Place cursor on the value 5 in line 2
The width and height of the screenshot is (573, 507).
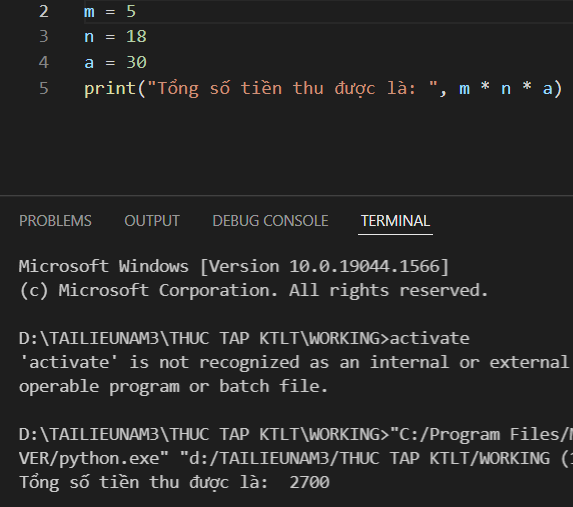pos(131,11)
